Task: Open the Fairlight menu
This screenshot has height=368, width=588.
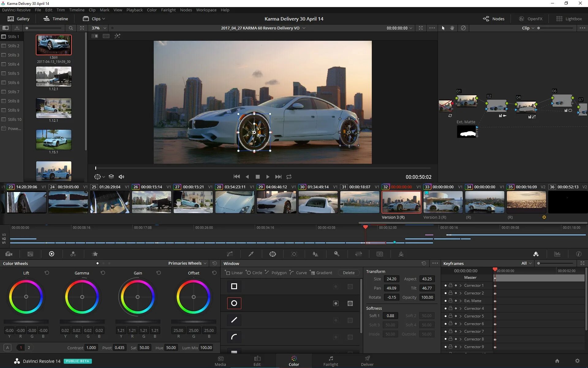Action: click(x=168, y=10)
